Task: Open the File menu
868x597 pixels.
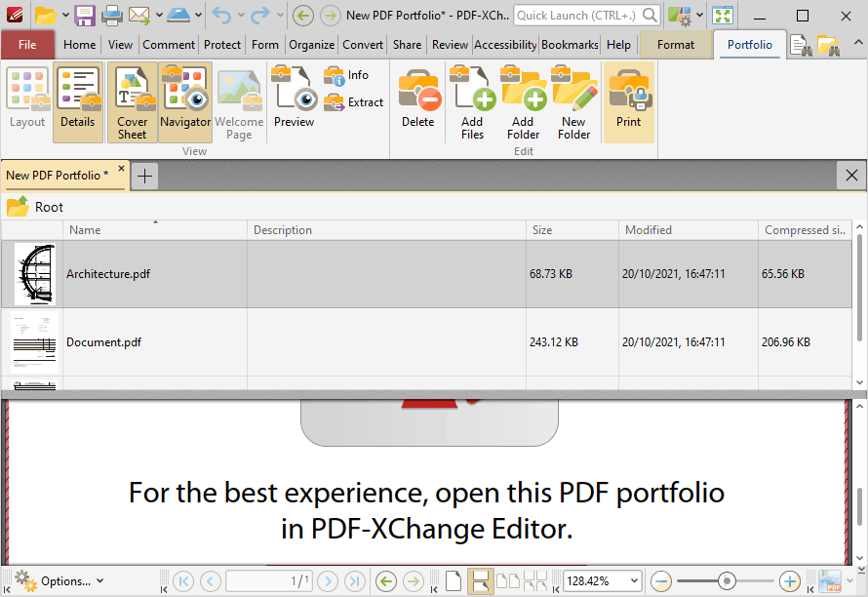Action: pos(27,45)
